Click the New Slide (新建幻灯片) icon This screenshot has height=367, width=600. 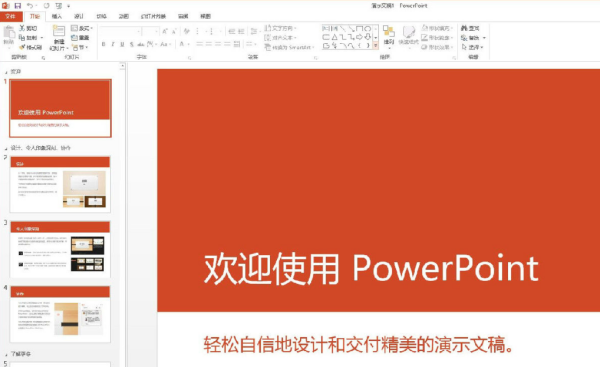pyautogui.click(x=59, y=31)
